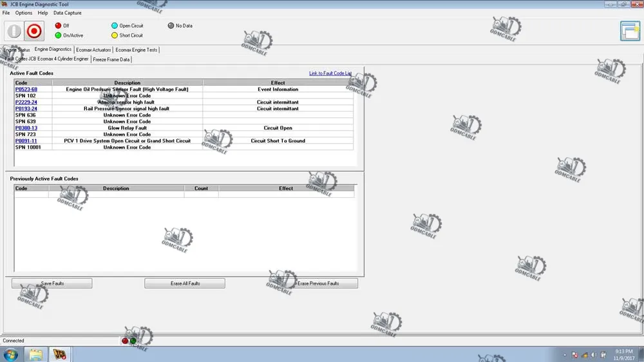Open File Explorer from the taskbar

pyautogui.click(x=36, y=354)
